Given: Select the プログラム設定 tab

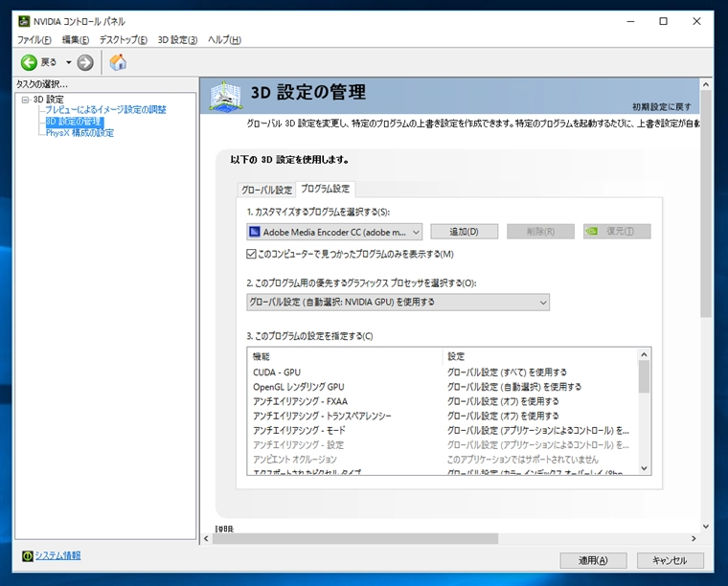Looking at the screenshot, I should tap(325, 189).
